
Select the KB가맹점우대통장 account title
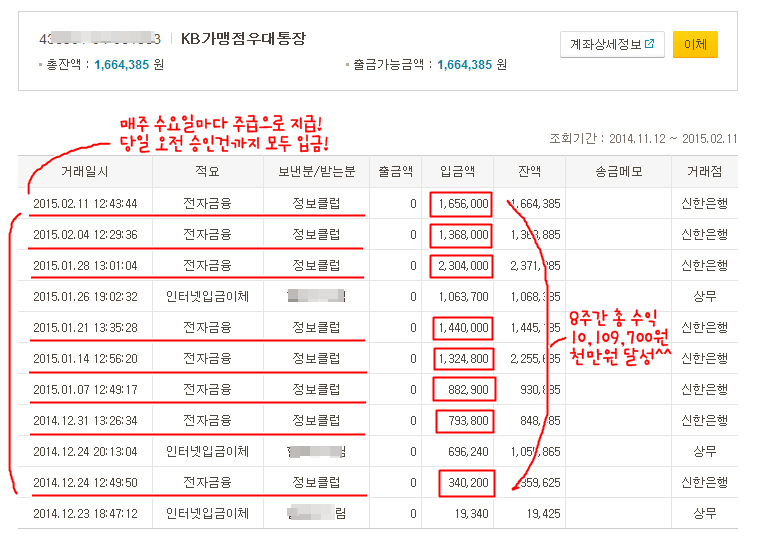pos(243,39)
